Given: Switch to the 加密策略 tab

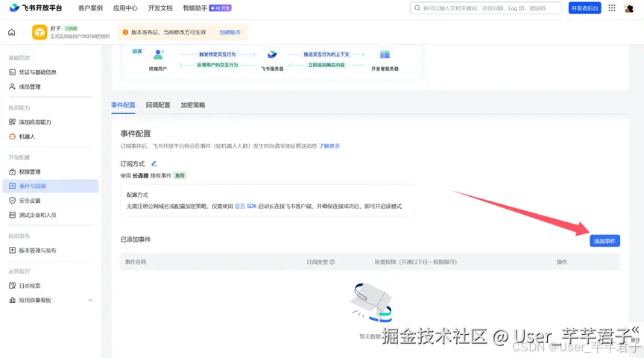Looking at the screenshot, I should [192, 105].
